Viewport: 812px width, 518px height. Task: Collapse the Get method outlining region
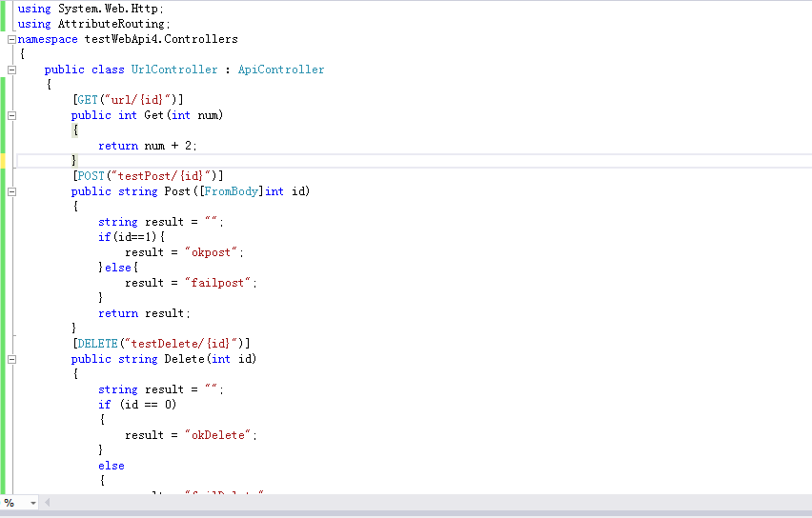(x=11, y=115)
